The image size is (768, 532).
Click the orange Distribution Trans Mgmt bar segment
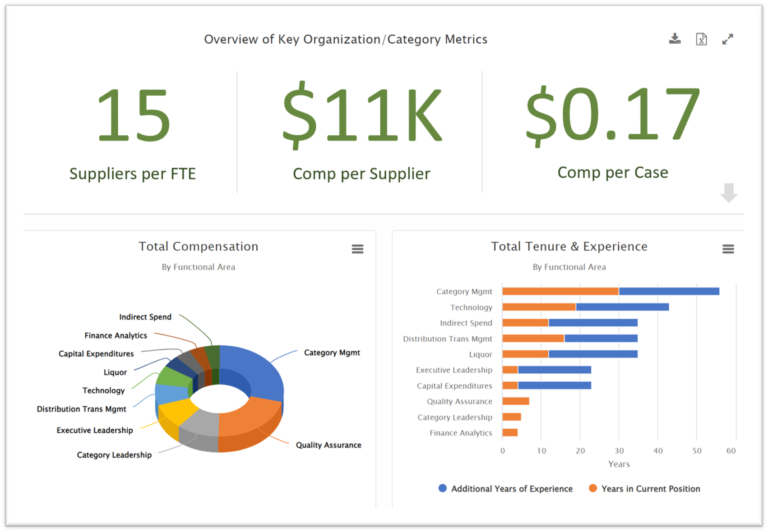[x=533, y=339]
